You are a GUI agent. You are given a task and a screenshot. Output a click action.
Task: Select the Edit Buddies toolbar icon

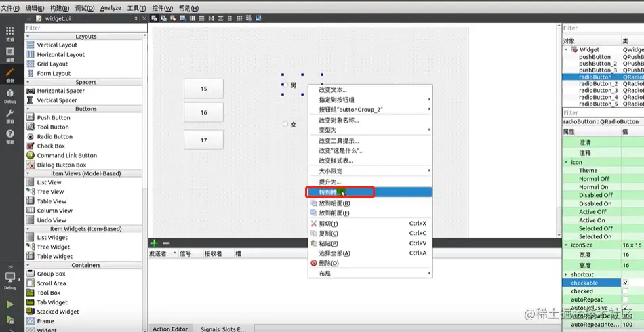(x=173, y=18)
